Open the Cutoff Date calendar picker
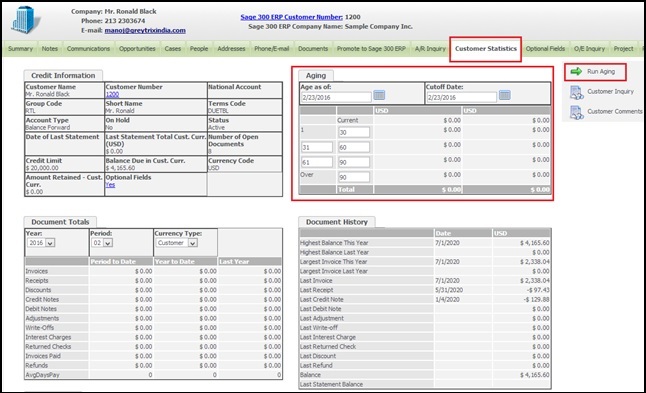The image size is (646, 393). click(x=505, y=95)
